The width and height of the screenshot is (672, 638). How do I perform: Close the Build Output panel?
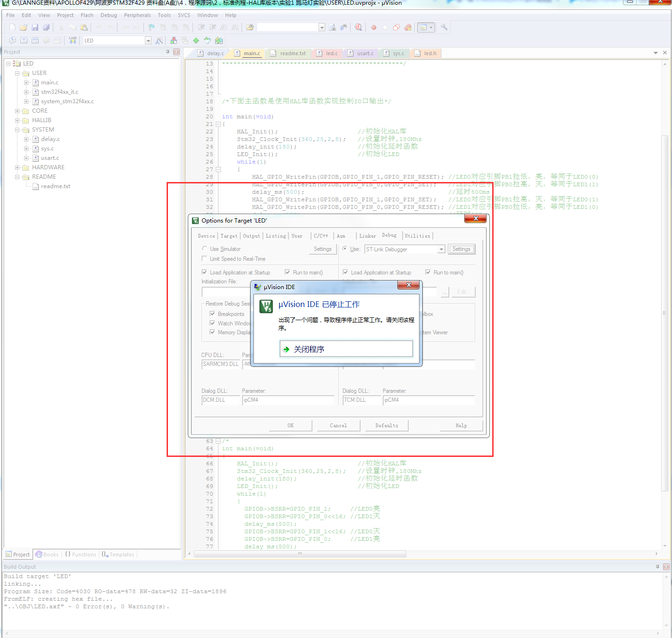click(666, 567)
